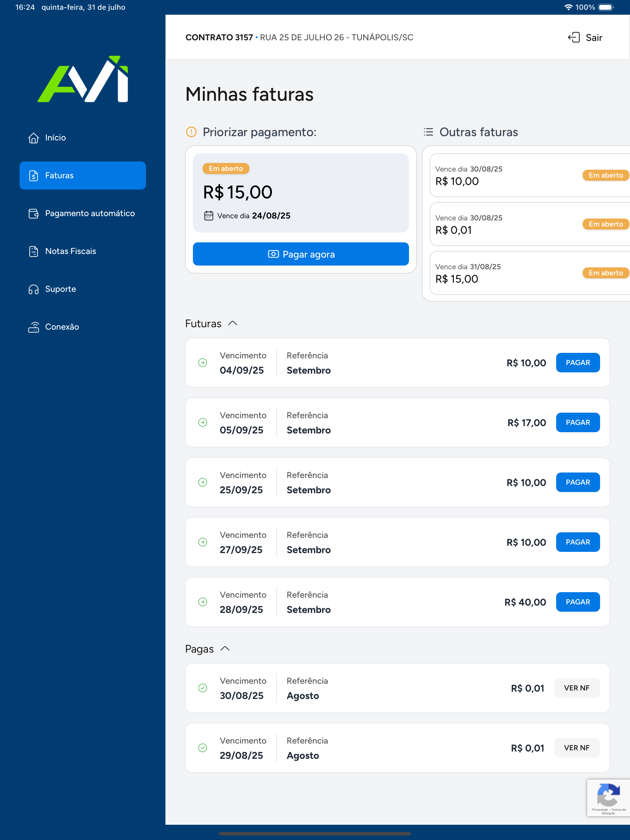Click the Wi-Fi icon in the status bar
The width and height of the screenshot is (630, 840).
coord(568,7)
